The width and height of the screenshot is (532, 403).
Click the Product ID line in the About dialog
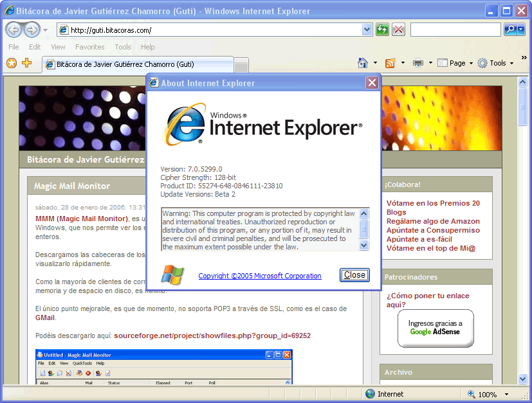pyautogui.click(x=221, y=186)
